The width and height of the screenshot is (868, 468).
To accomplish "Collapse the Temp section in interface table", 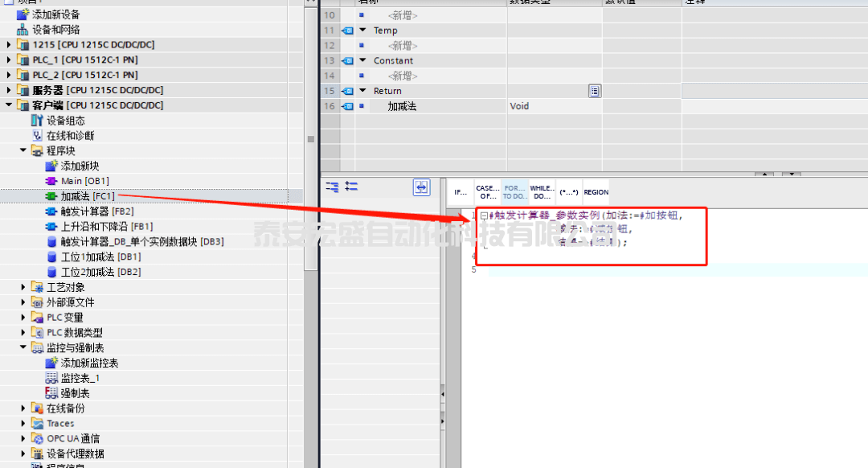I will coord(362,31).
